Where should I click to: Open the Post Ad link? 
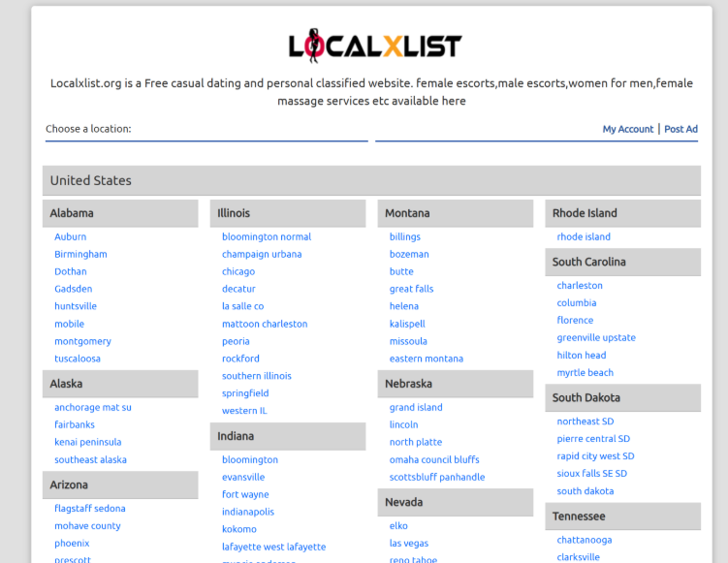pos(681,129)
